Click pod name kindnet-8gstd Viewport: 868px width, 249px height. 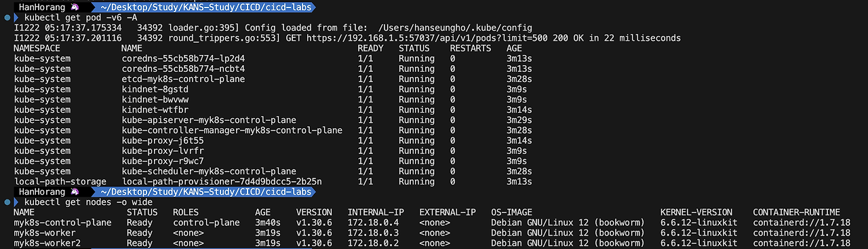pyautogui.click(x=155, y=89)
